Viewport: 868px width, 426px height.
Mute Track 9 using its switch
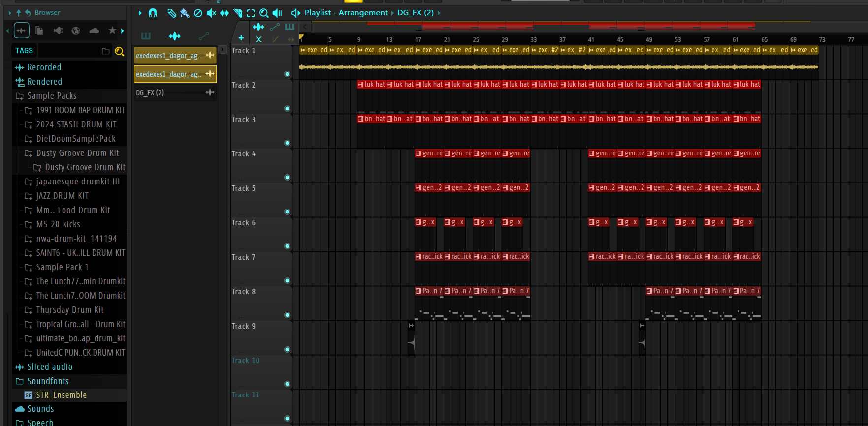click(x=287, y=350)
